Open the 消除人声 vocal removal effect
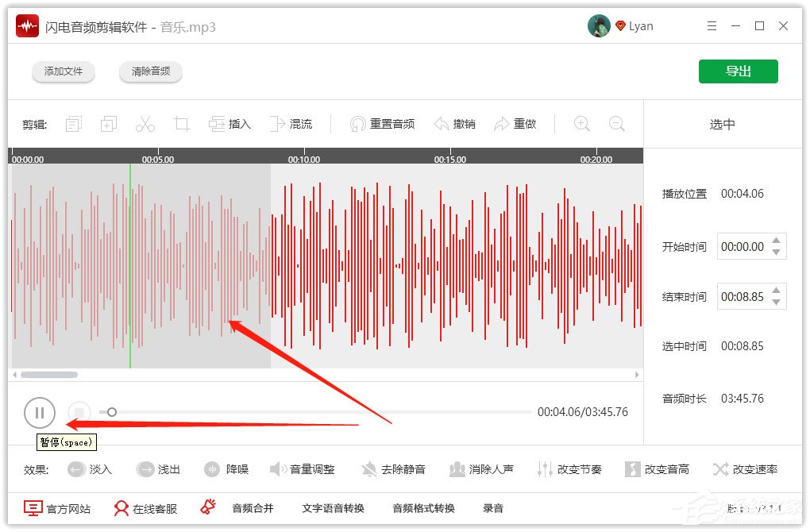The height and width of the screenshot is (532, 810). pos(481,468)
